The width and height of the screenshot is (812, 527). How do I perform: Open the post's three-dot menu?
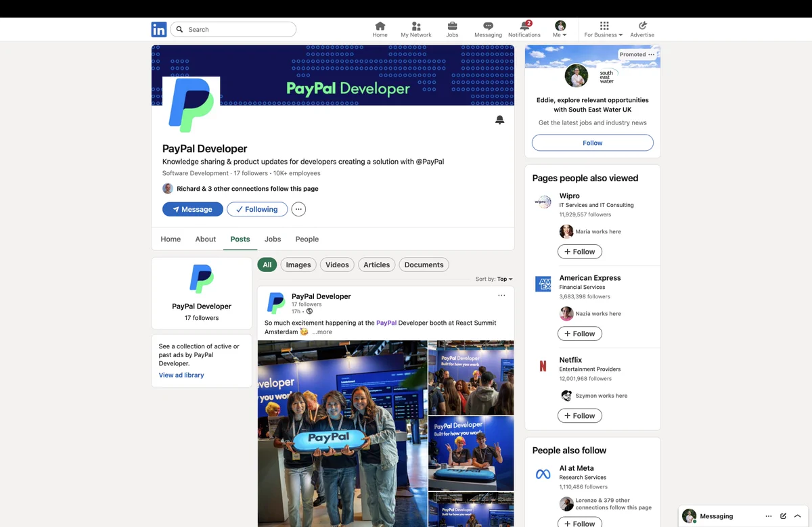[x=501, y=296]
